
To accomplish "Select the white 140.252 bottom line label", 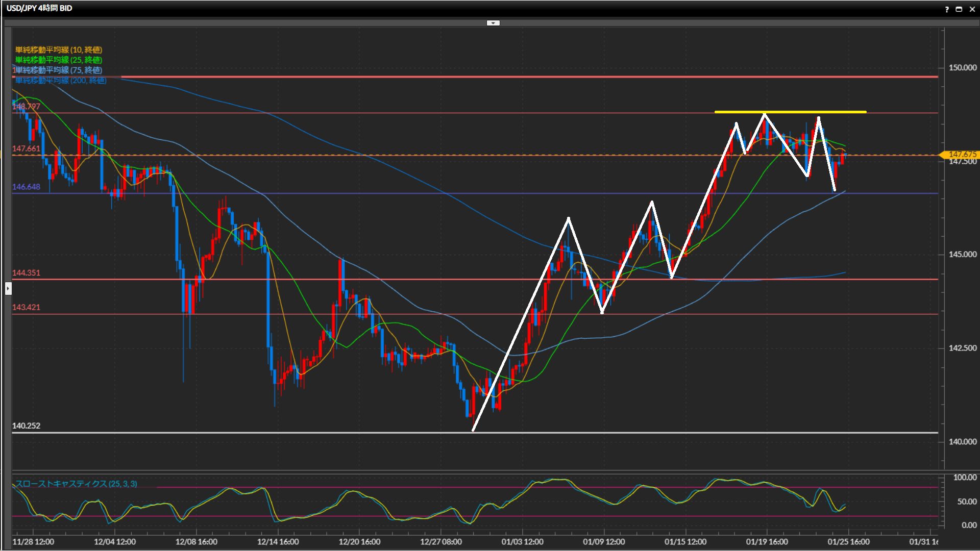I will tap(26, 425).
